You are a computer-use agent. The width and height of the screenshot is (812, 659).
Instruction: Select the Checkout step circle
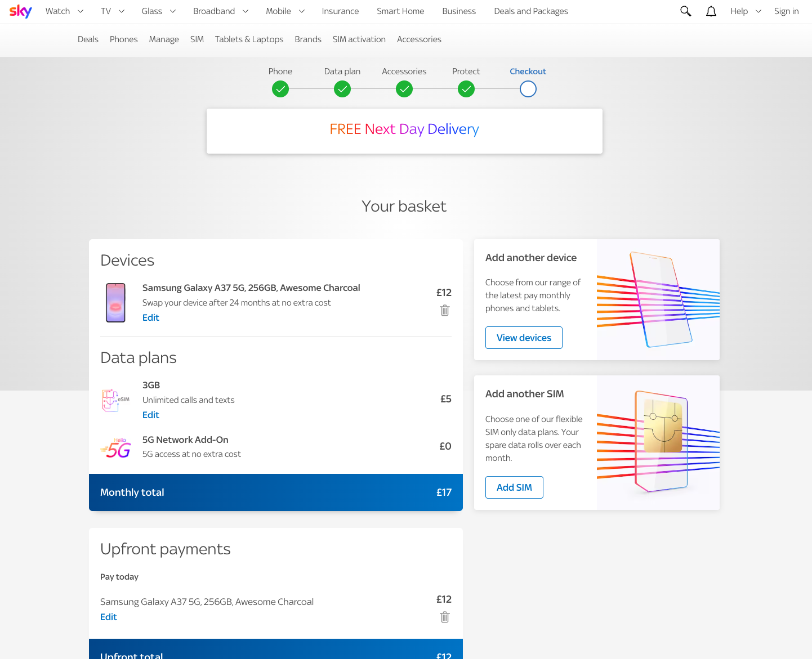pos(528,89)
